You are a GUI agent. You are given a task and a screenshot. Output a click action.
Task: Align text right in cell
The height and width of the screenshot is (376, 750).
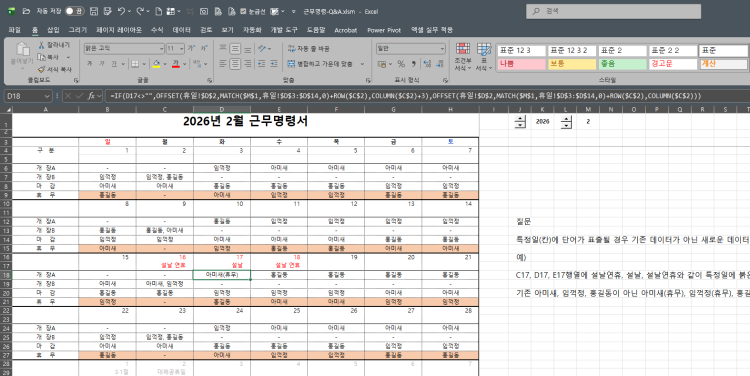tap(248, 64)
